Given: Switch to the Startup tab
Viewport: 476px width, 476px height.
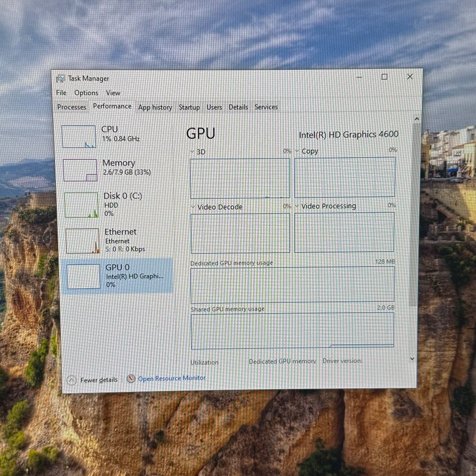Looking at the screenshot, I should 189,107.
